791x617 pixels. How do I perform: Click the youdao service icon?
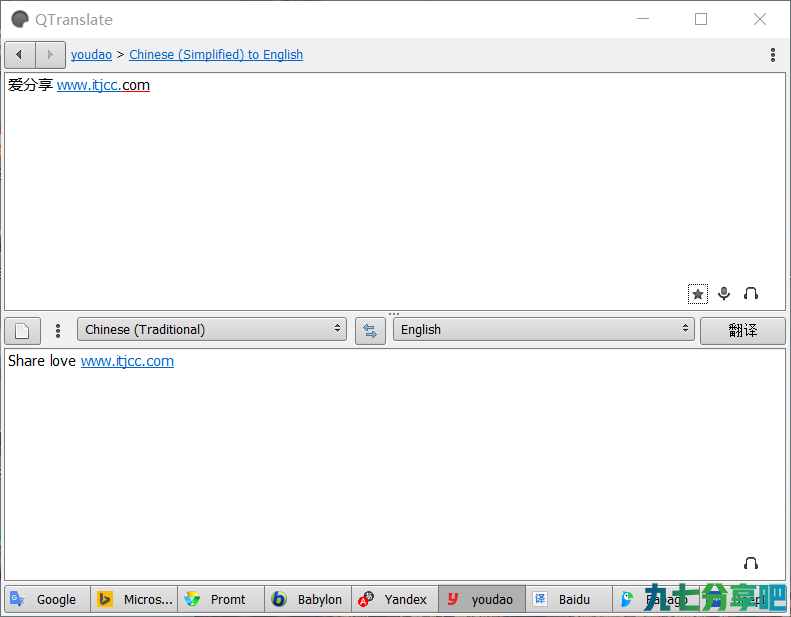point(453,599)
